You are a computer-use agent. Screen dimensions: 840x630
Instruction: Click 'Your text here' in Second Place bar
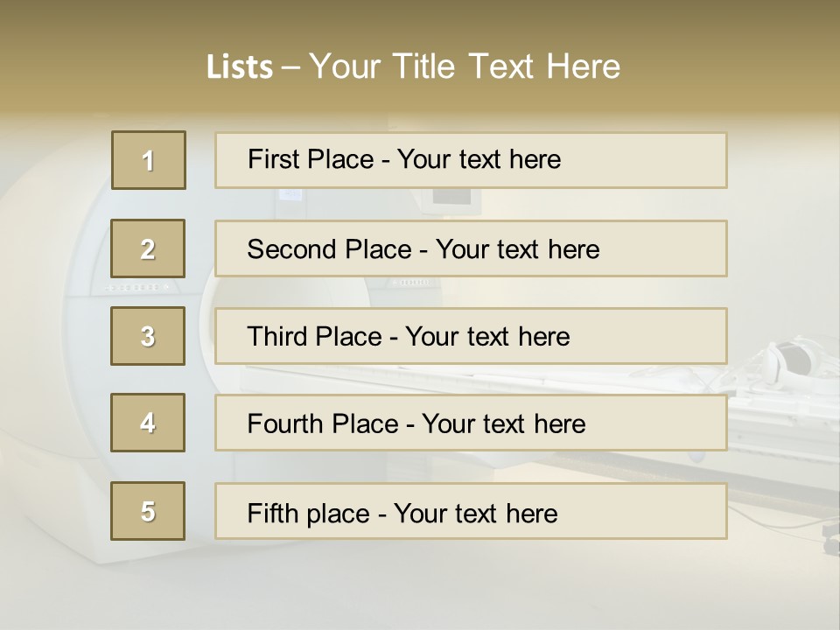tap(517, 249)
